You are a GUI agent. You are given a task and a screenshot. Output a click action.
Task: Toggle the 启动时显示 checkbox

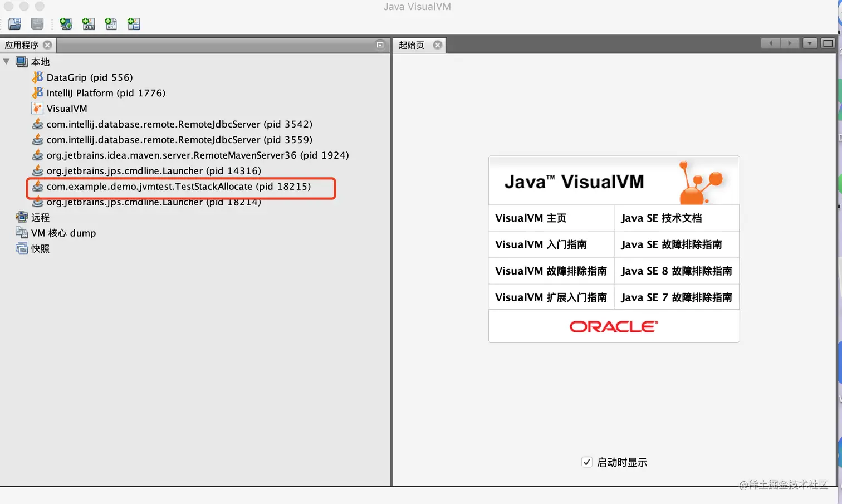tap(587, 462)
